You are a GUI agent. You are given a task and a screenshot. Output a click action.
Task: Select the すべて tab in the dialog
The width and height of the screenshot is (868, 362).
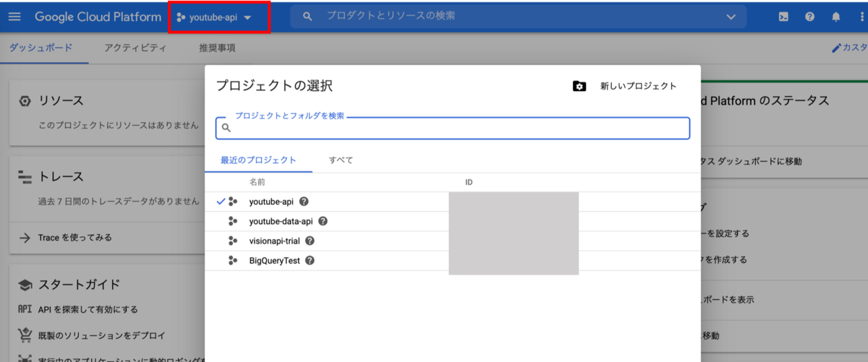(x=341, y=160)
